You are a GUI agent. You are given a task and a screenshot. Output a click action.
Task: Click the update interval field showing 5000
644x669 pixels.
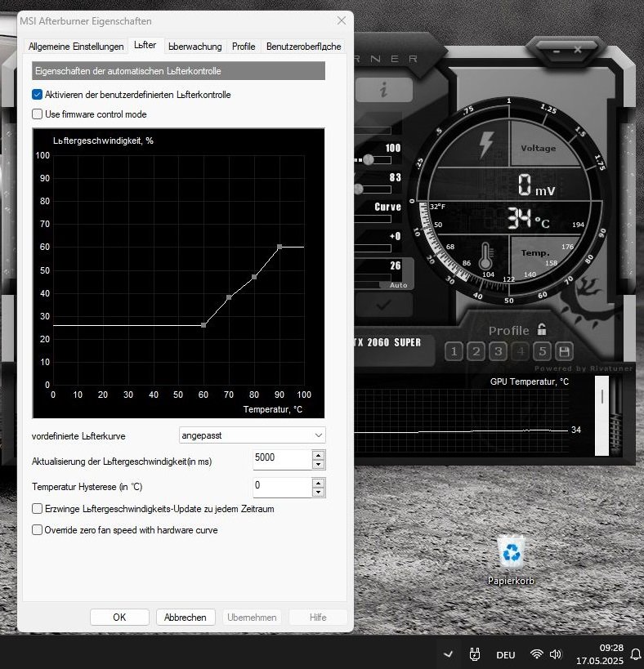click(x=283, y=460)
